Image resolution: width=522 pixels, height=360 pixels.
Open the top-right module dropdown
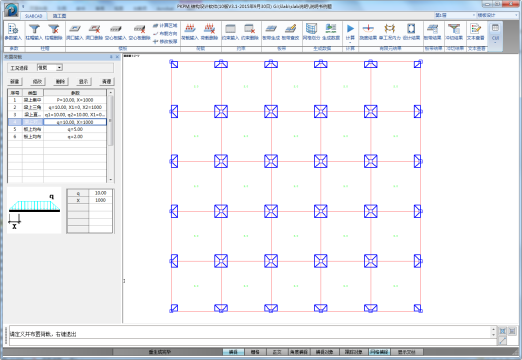pos(497,15)
